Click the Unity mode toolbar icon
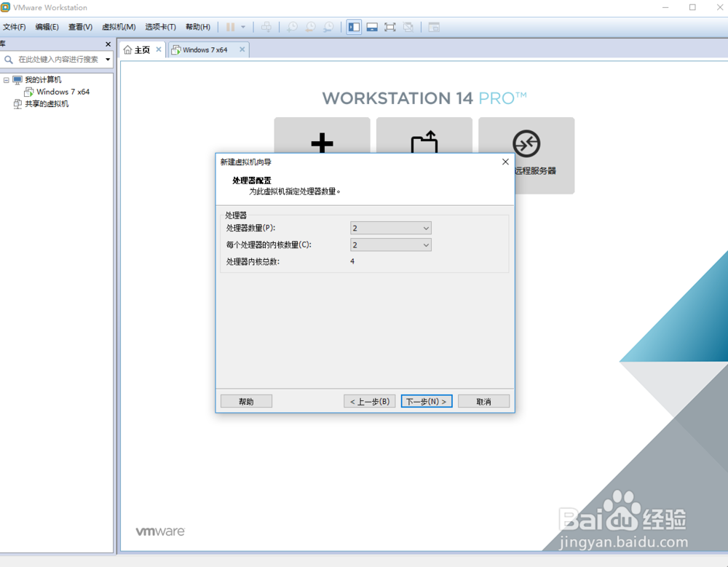The image size is (728, 567). (408, 27)
